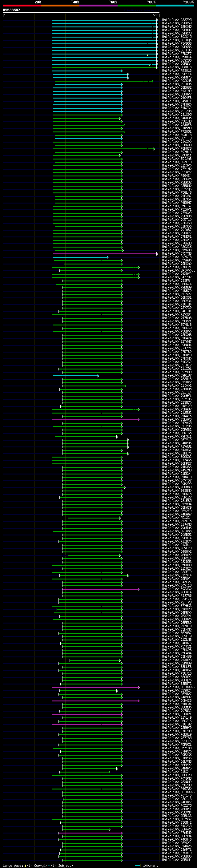Select hit UniRef100_O22795
The image size is (197, 868).
click(177, 20)
